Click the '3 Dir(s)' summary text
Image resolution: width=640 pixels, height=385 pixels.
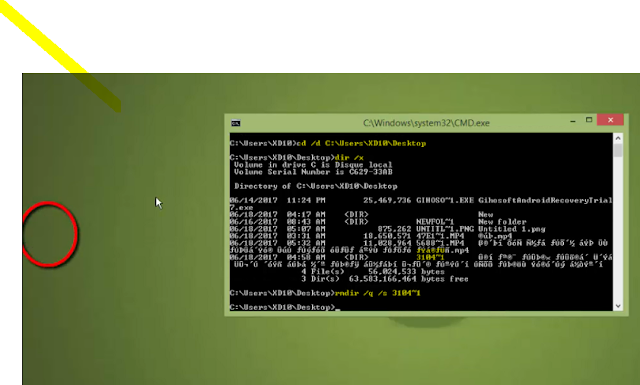tap(320, 279)
